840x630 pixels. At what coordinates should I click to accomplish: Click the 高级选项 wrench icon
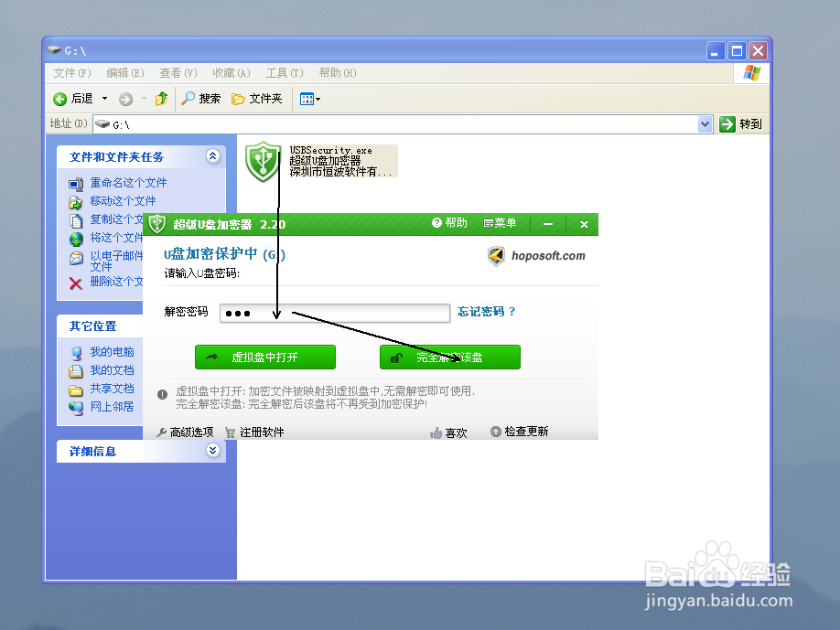pyautogui.click(x=159, y=431)
